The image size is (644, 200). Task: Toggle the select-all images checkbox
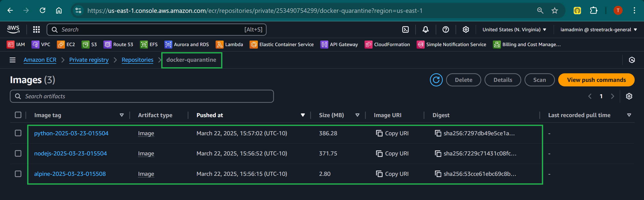pos(18,115)
